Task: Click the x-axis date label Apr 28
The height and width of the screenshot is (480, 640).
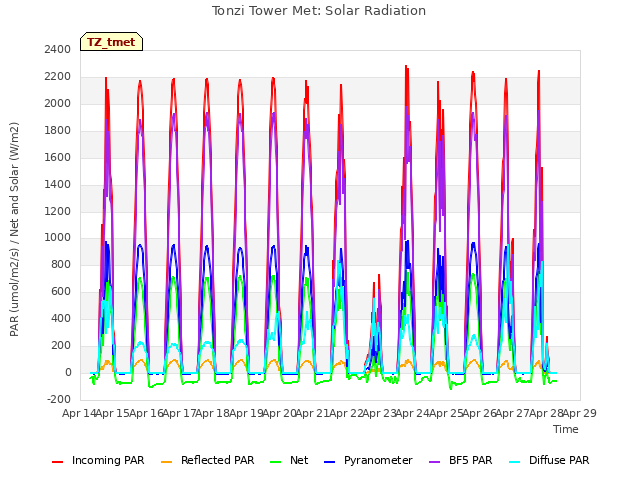Action: (547, 413)
